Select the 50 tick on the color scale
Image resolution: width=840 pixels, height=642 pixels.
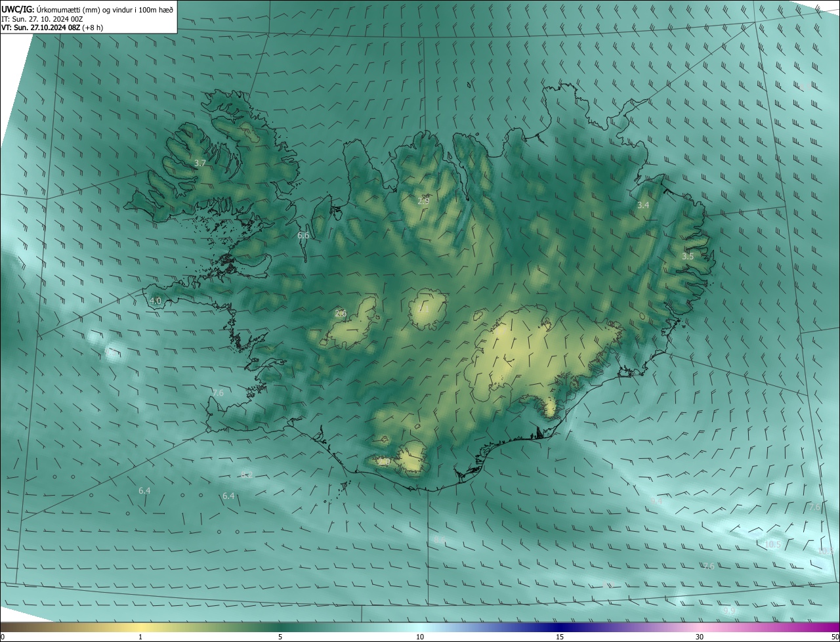pos(835,637)
